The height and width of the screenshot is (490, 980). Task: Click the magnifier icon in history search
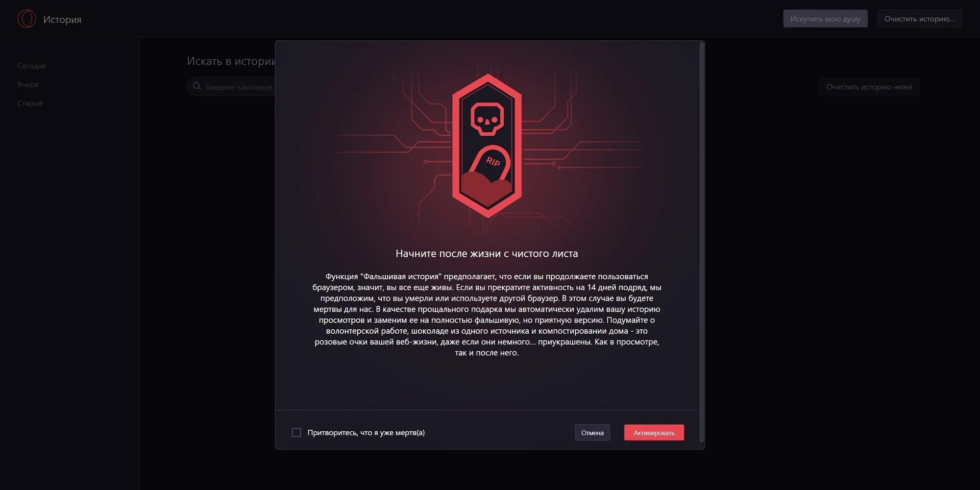197,87
